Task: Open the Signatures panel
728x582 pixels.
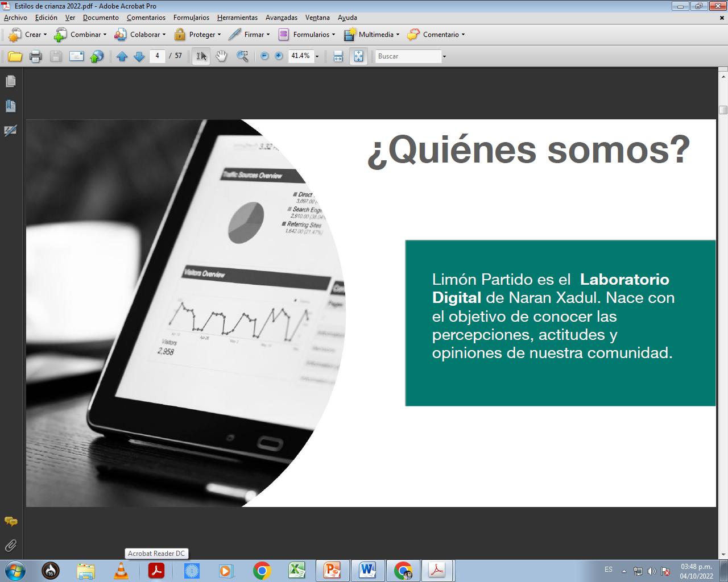Action: pyautogui.click(x=10, y=131)
